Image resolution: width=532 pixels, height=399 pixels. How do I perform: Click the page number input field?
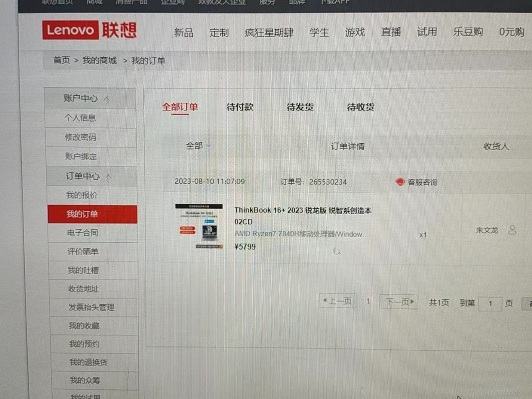pos(490,303)
